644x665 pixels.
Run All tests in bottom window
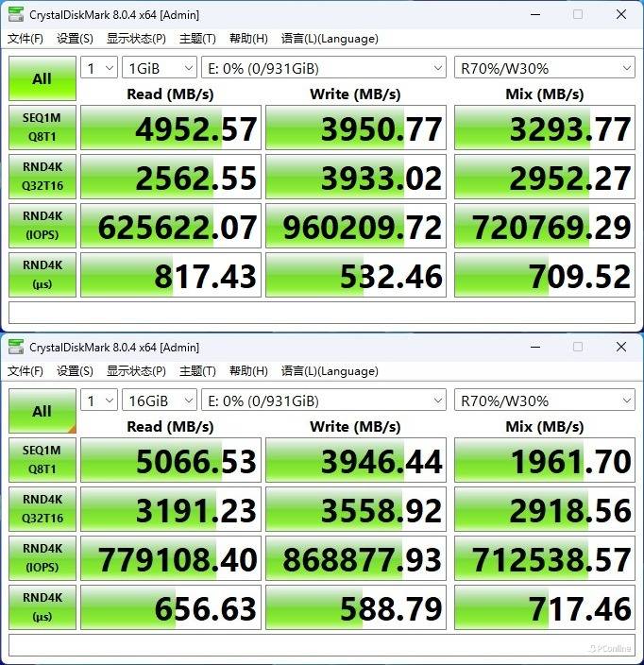click(42, 411)
